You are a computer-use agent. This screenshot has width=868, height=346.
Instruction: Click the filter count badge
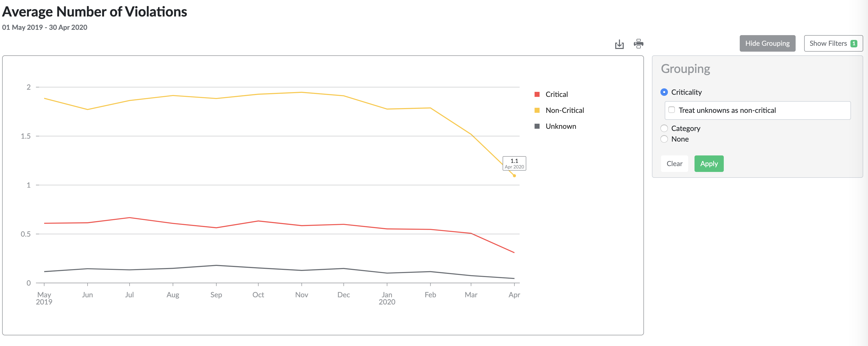click(854, 43)
